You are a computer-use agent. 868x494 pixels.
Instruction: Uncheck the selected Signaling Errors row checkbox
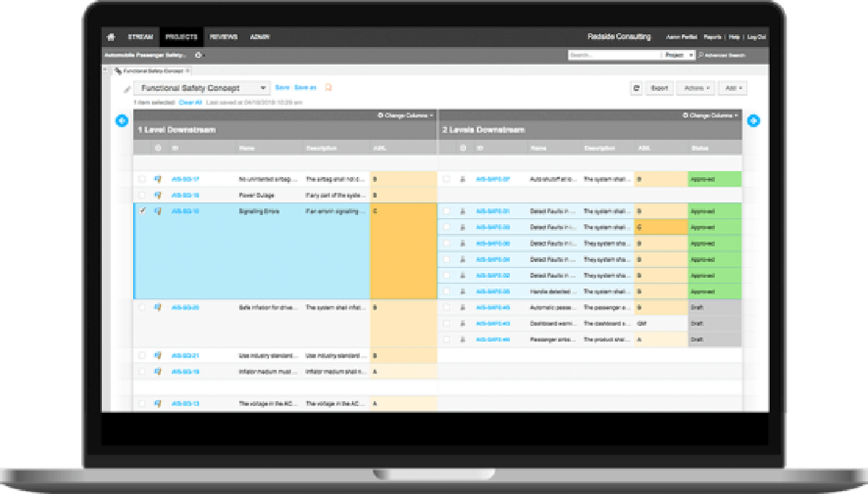(142, 211)
